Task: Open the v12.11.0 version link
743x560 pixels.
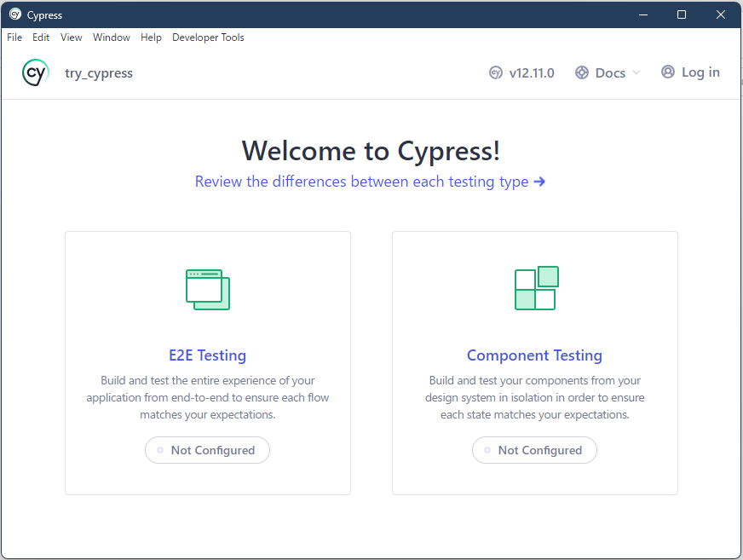Action: pyautogui.click(x=521, y=72)
